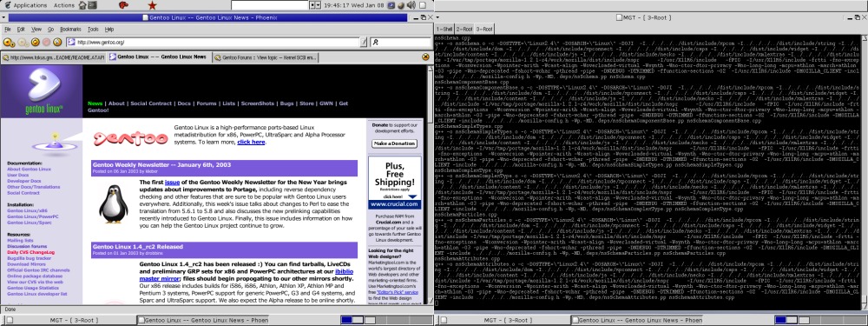Switch to the 1-Shell terminal tab
This screenshot has width=868, height=326.
[x=444, y=29]
